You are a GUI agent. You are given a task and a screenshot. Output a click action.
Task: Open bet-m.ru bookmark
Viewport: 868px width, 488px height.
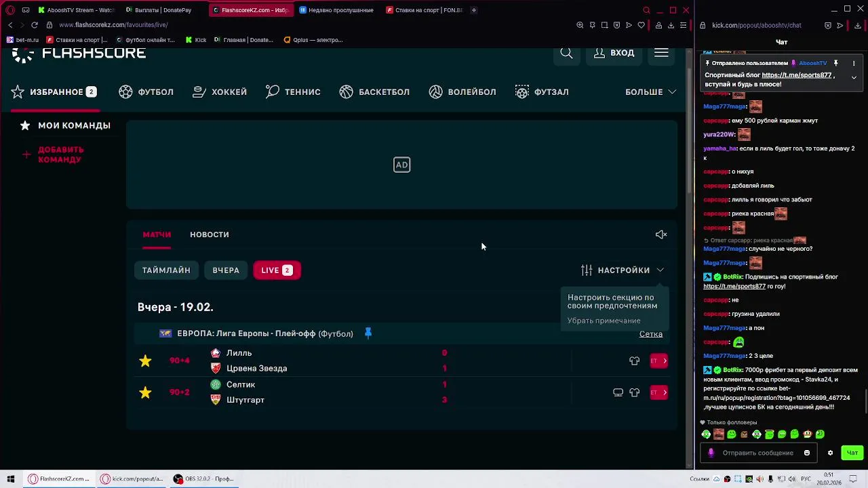23,40
